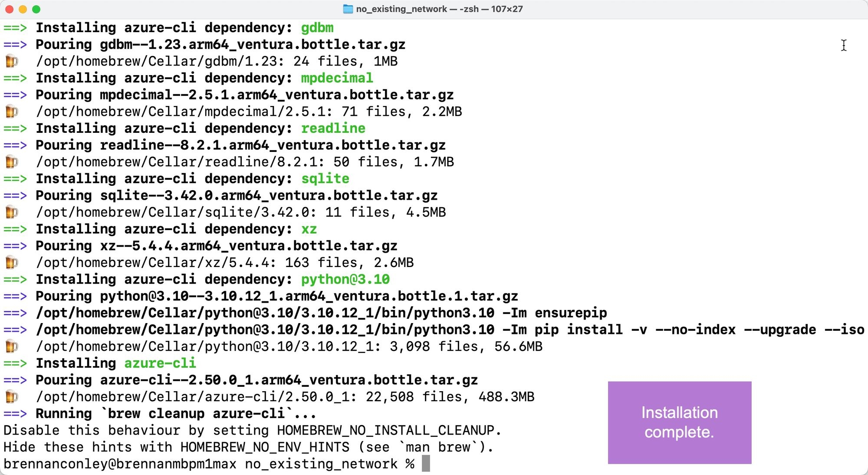Click the window title no_existing_network

401,9
